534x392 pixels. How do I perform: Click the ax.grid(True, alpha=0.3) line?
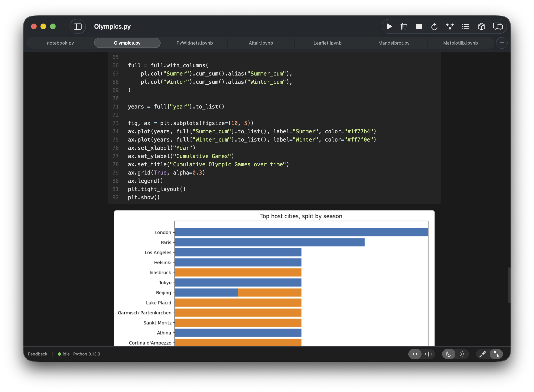pos(166,173)
